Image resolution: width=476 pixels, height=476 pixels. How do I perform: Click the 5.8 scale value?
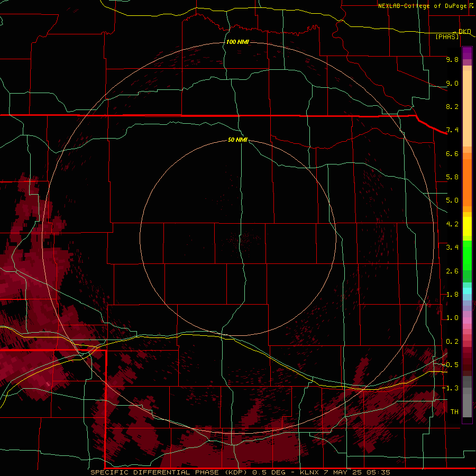tap(452, 177)
